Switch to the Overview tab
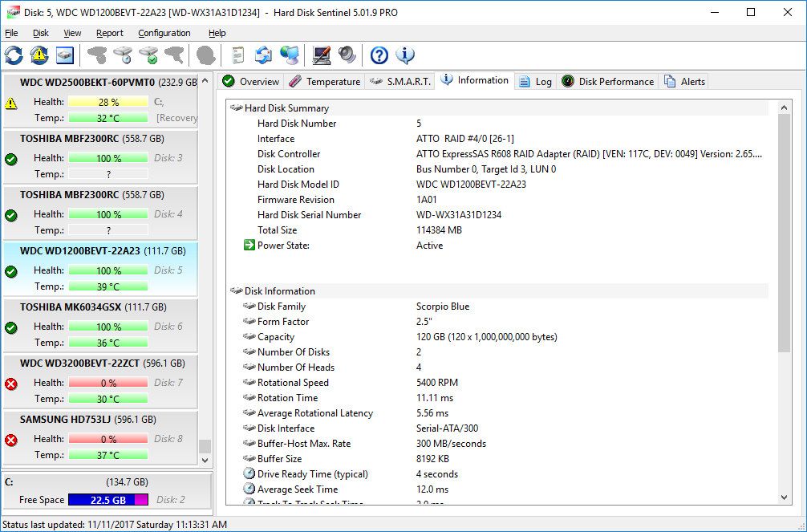The height and width of the screenshot is (532, 807). [251, 81]
